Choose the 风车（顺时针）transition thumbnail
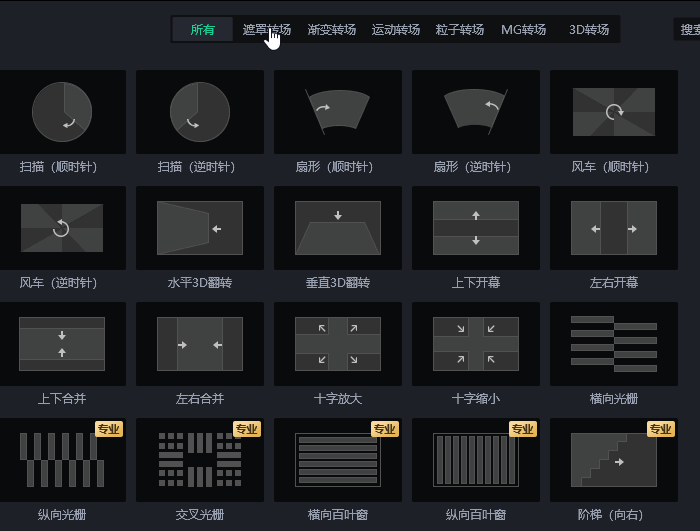Screen dimensions: 700x531 [x=614, y=112]
